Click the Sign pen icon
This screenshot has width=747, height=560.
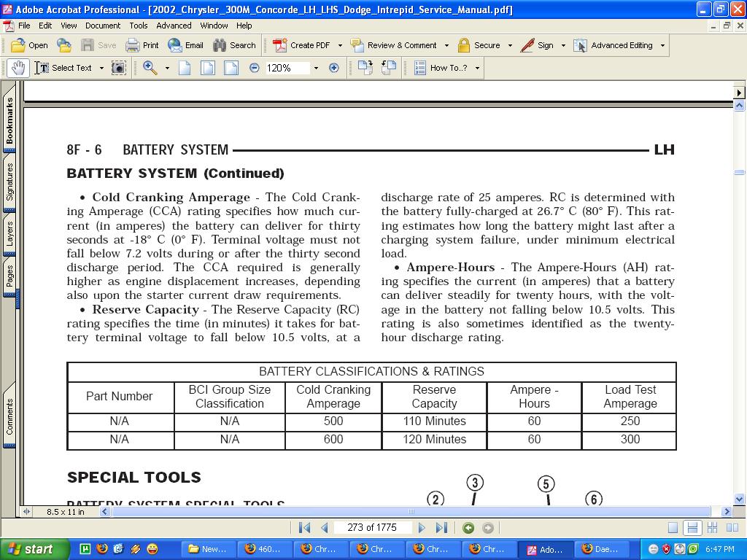[x=527, y=45]
